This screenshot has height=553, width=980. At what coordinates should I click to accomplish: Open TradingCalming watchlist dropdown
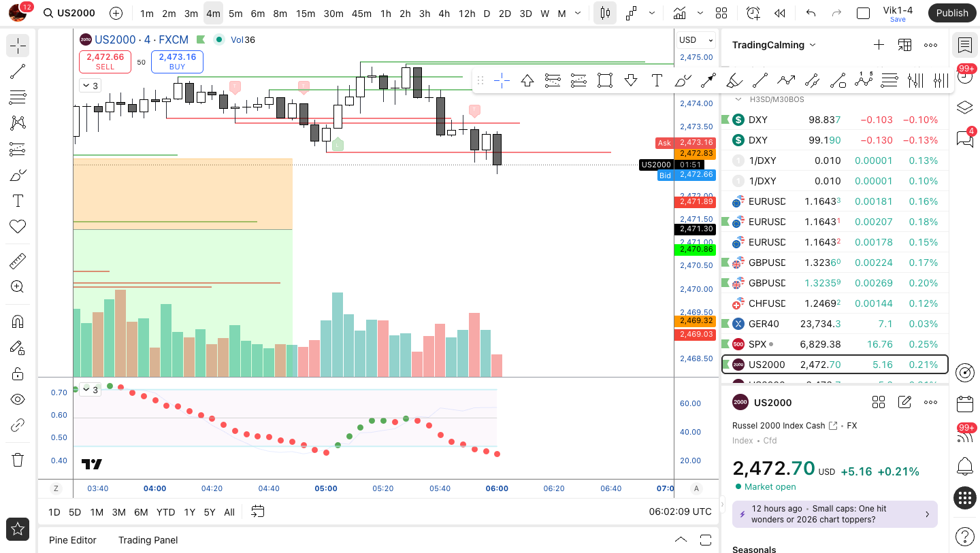click(x=774, y=45)
